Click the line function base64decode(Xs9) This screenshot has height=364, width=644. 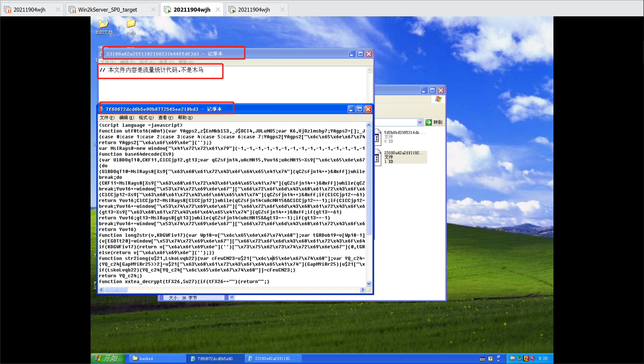(x=136, y=154)
